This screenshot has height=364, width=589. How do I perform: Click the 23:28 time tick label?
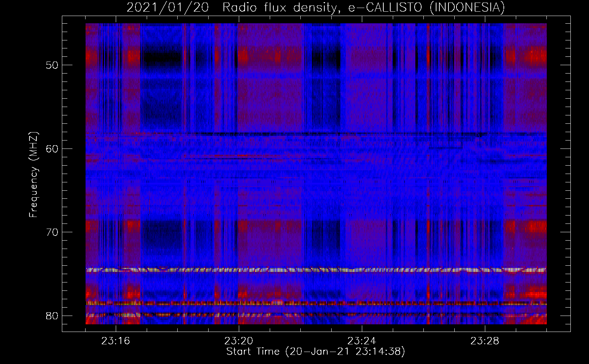485,341
